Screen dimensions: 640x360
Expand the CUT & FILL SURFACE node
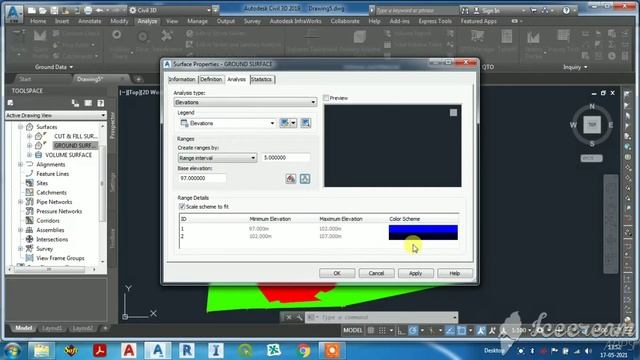point(29,136)
